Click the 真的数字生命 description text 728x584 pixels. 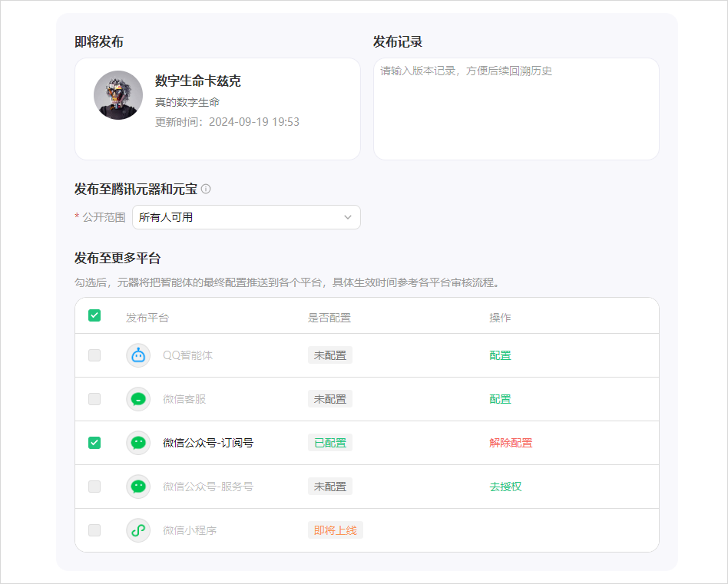(x=187, y=102)
